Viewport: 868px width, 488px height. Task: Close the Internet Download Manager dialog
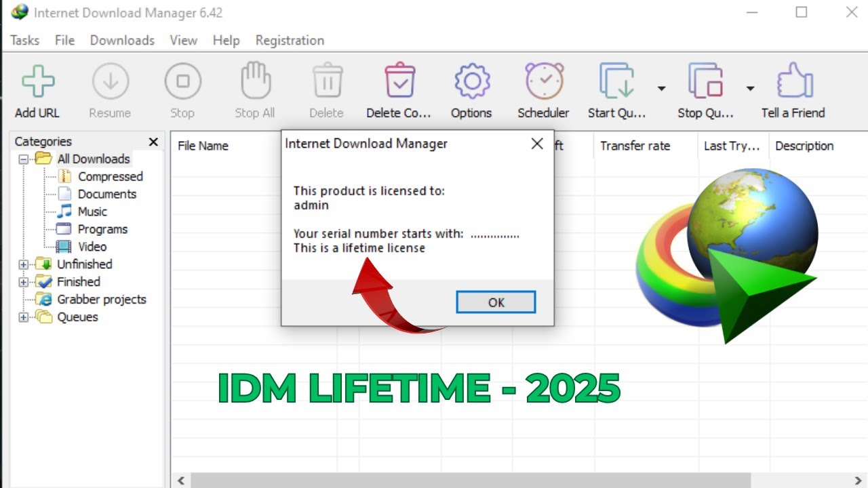click(537, 144)
